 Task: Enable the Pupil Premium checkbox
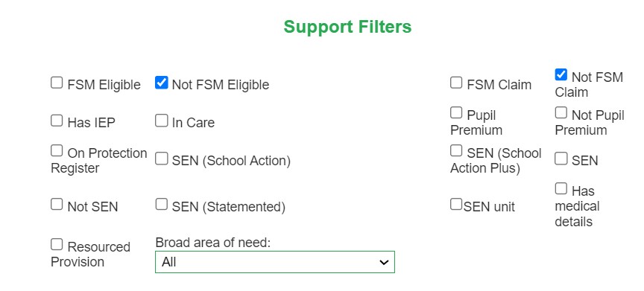[456, 112]
